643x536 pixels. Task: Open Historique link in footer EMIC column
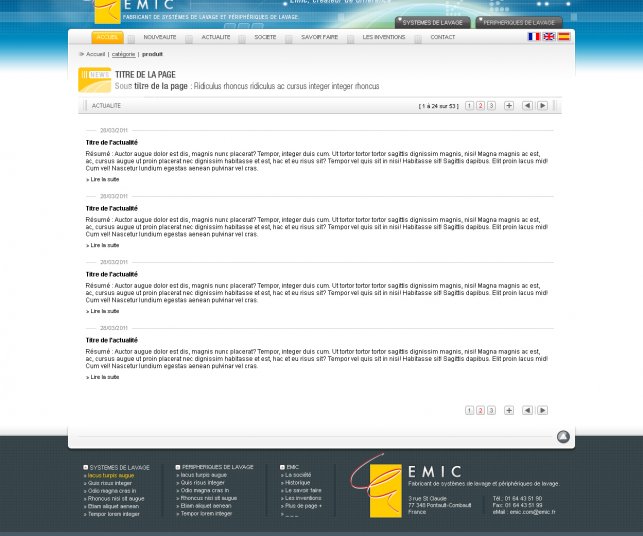[297, 482]
